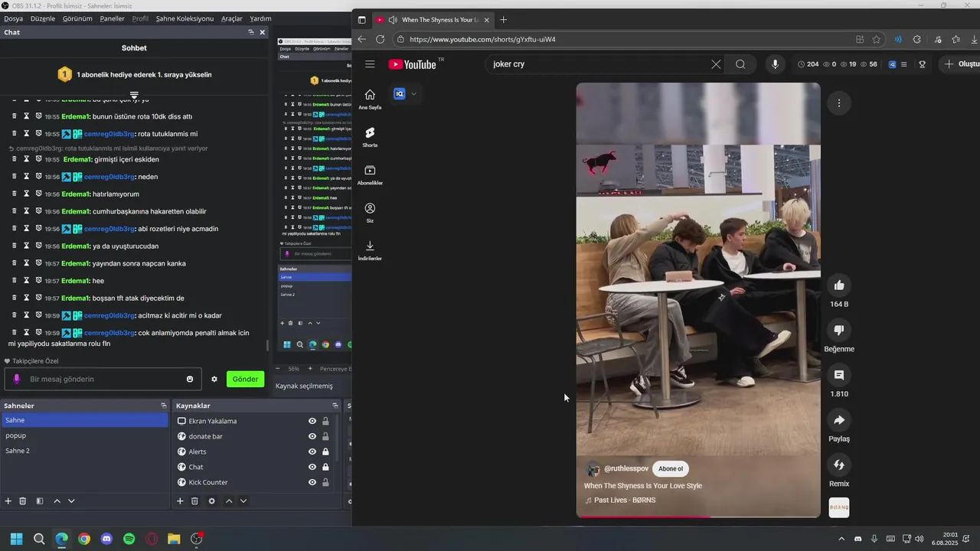Toggle visibility of Kick Counter source

pos(312,482)
